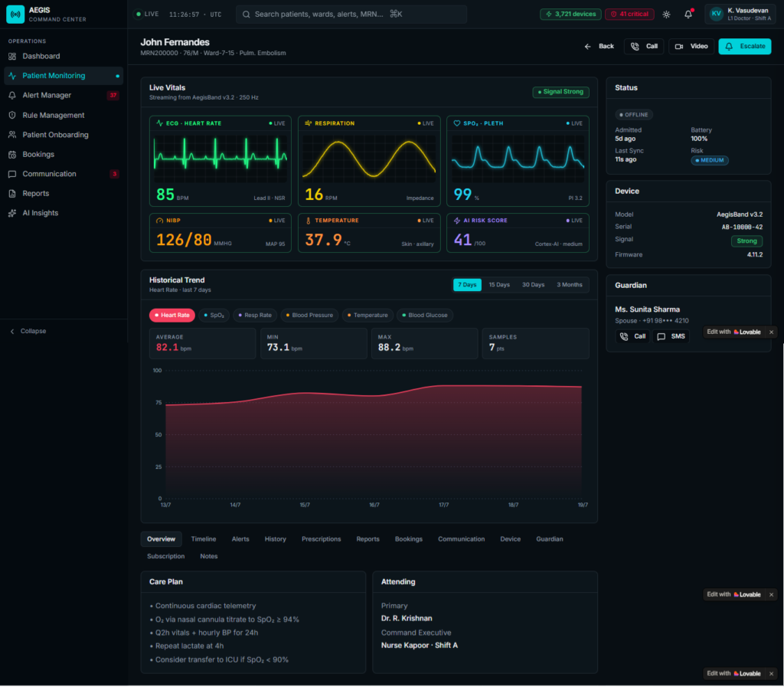Open Rule Management shield icon
The height and width of the screenshot is (687, 784).
[x=12, y=115]
